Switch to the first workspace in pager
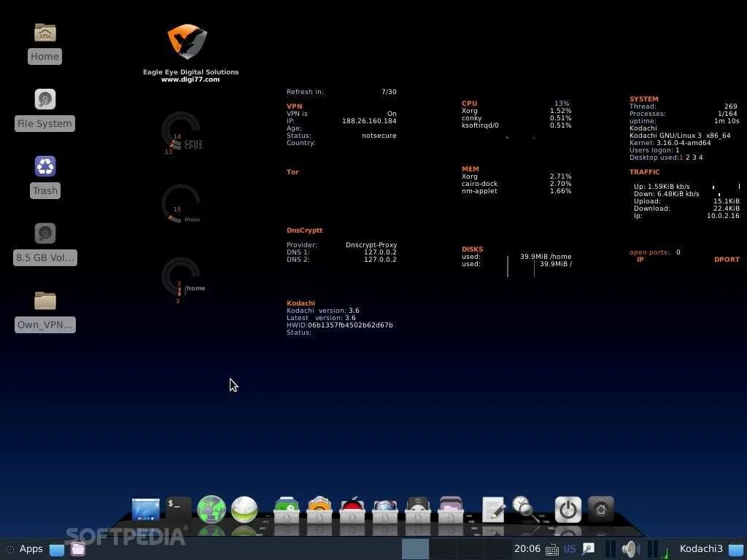The height and width of the screenshot is (560, 747). (x=415, y=549)
